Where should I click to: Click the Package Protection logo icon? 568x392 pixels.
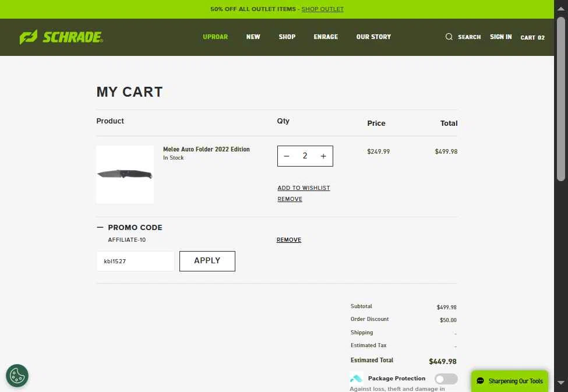point(357,378)
